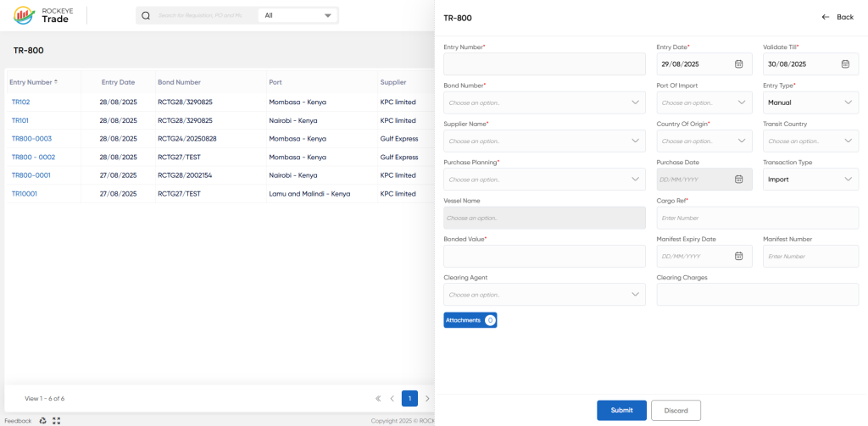This screenshot has height=426, width=868.
Task: Click the requisition search input
Action: coord(200,15)
